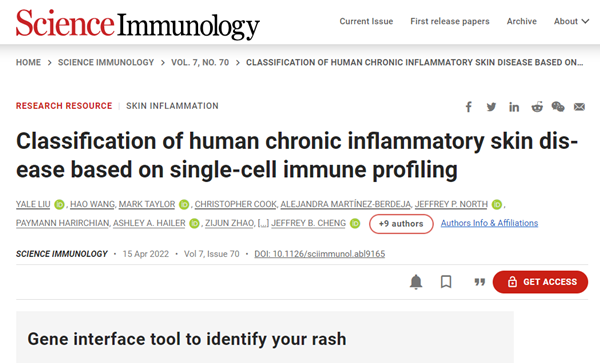This screenshot has width=600, height=363.
Task: Click the GET ACCESS button
Action: point(540,282)
